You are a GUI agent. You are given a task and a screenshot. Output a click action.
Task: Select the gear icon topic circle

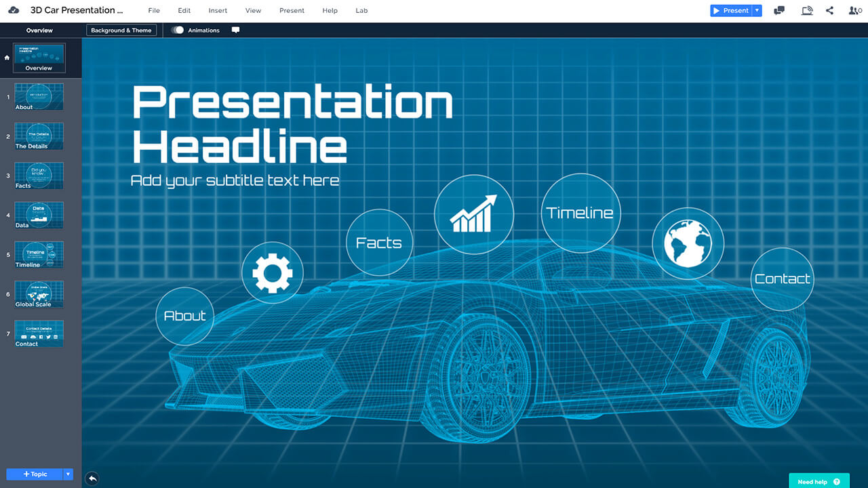272,272
